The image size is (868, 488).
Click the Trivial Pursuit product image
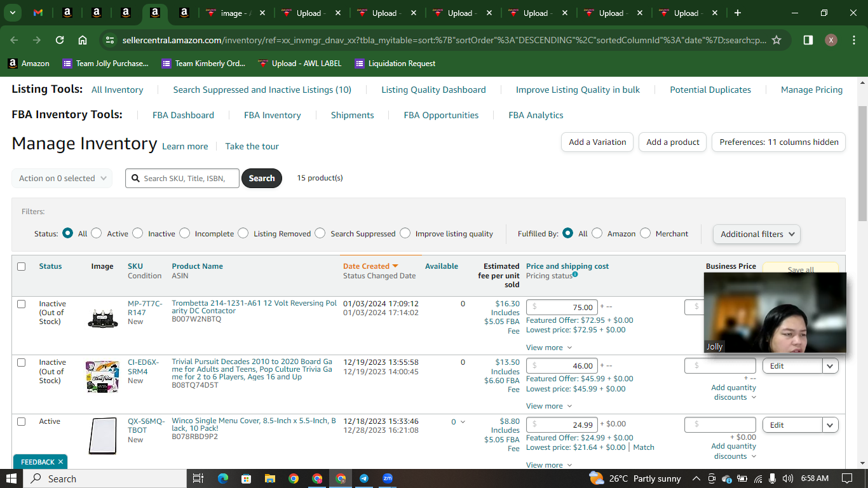102,376
